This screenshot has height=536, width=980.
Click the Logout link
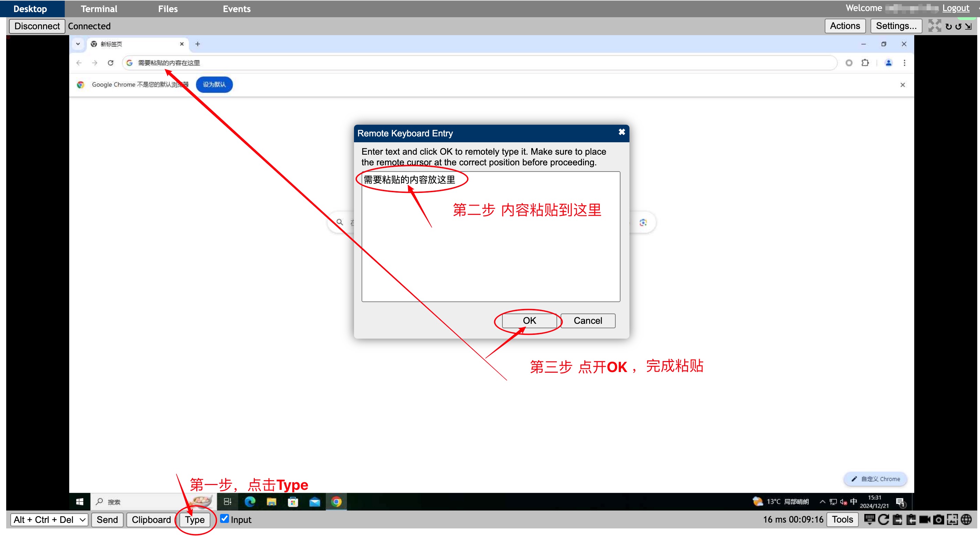coord(955,8)
